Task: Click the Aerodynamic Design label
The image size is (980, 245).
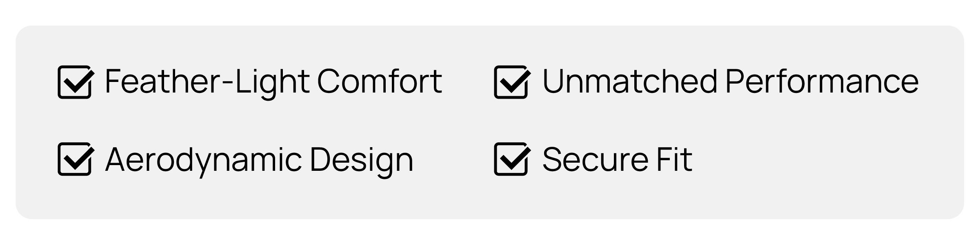Action: pos(260,159)
